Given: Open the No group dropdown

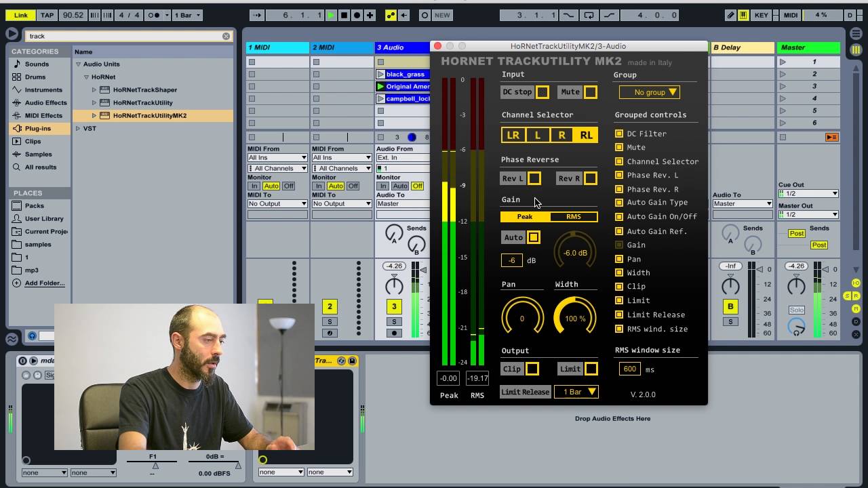Looking at the screenshot, I should click(x=649, y=92).
